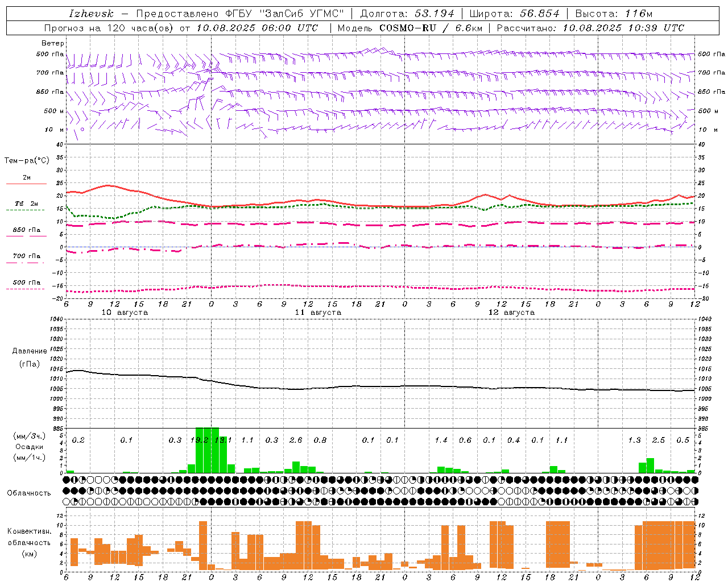
Task: Select the forecast start '10.08.2025 06:00 UTC'
Action: [x=257, y=28]
